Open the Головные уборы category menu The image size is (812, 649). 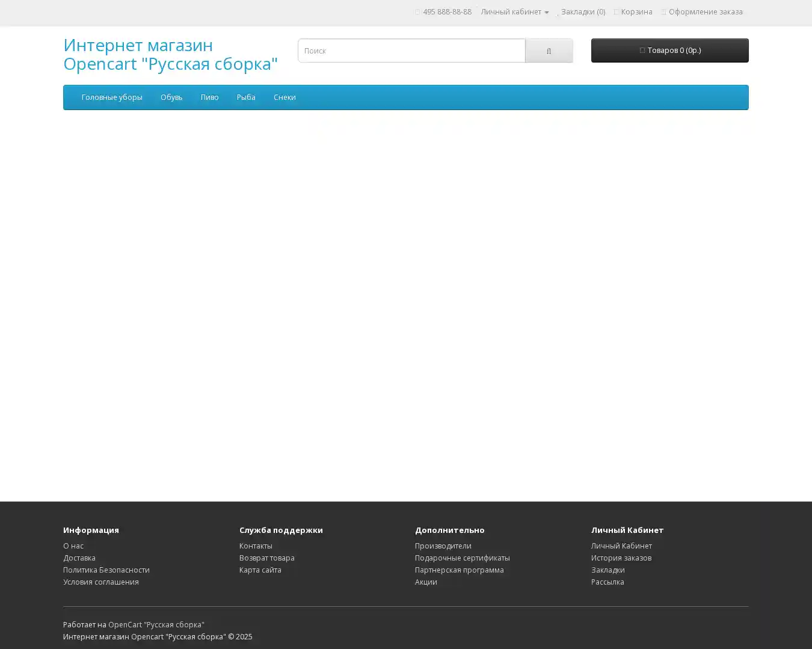click(x=112, y=97)
